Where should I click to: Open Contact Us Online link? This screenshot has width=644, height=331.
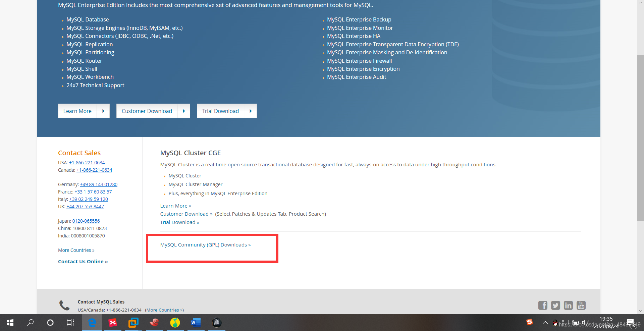coord(83,262)
